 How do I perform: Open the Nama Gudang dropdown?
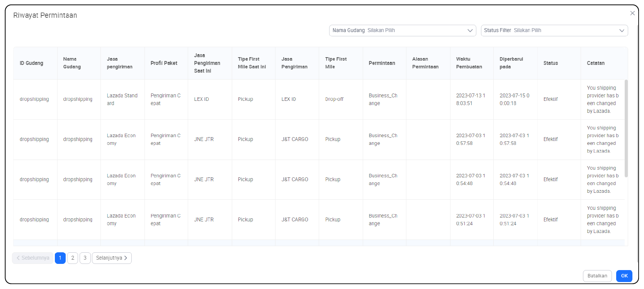click(x=402, y=31)
